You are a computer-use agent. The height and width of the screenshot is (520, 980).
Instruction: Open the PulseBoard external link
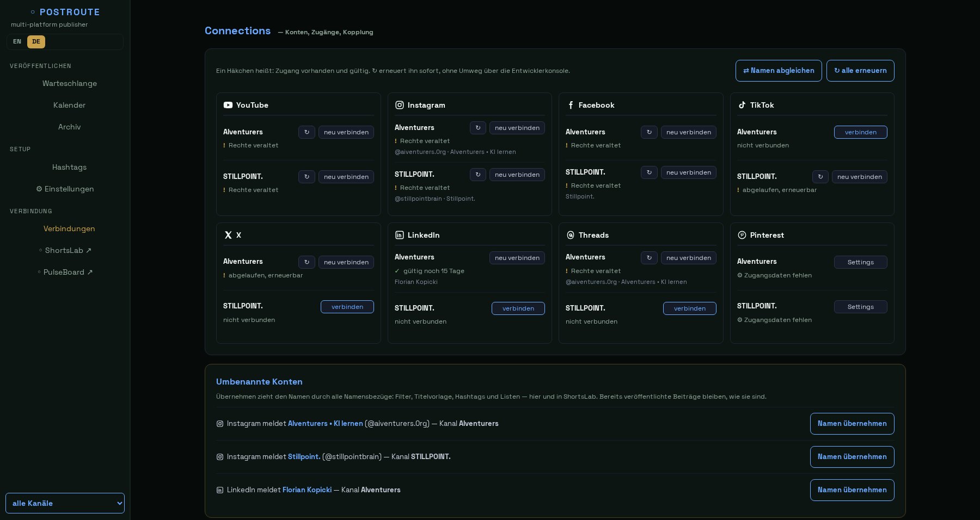pyautogui.click(x=65, y=272)
